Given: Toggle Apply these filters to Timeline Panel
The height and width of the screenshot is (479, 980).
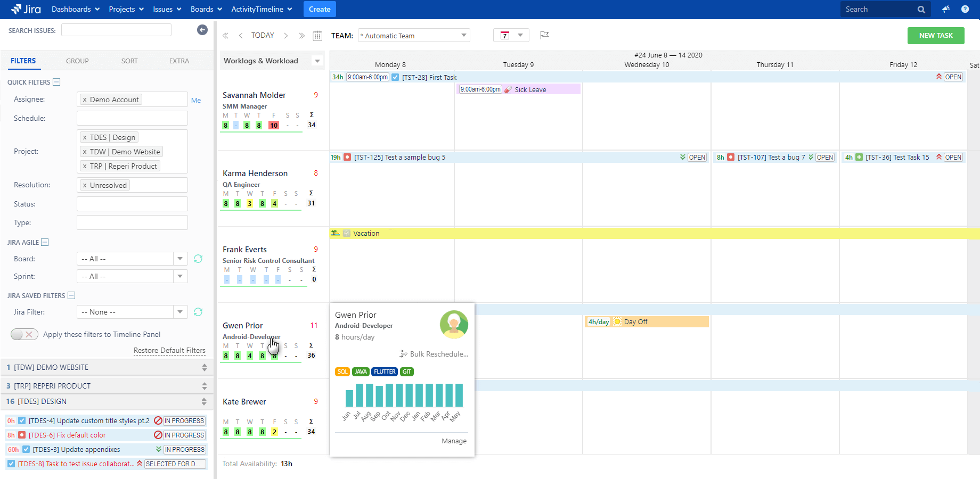Looking at the screenshot, I should pyautogui.click(x=24, y=334).
